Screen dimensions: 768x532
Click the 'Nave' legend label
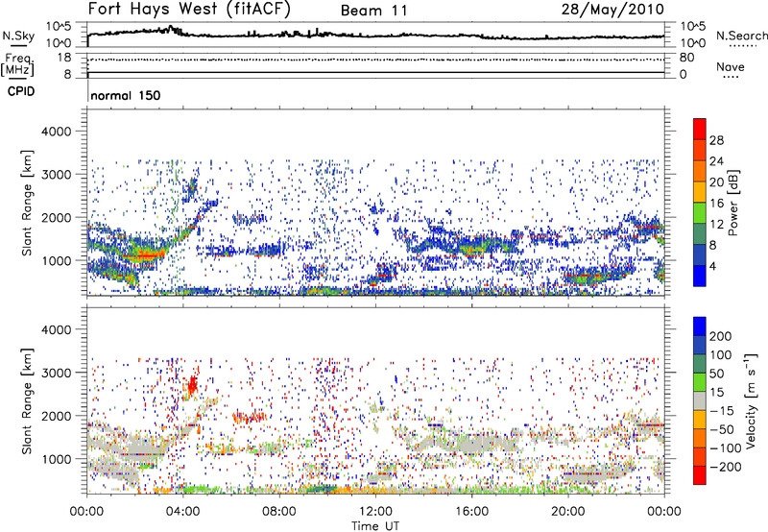731,66
